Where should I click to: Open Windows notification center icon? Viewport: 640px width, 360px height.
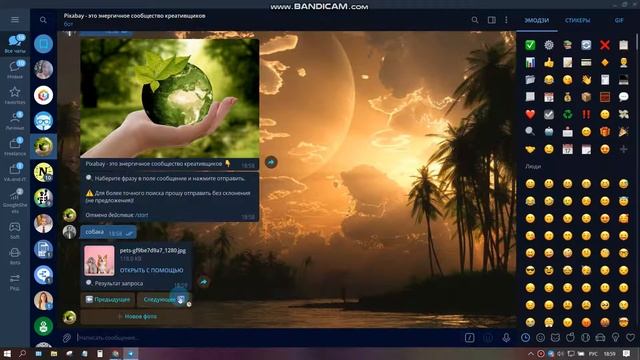point(627,353)
